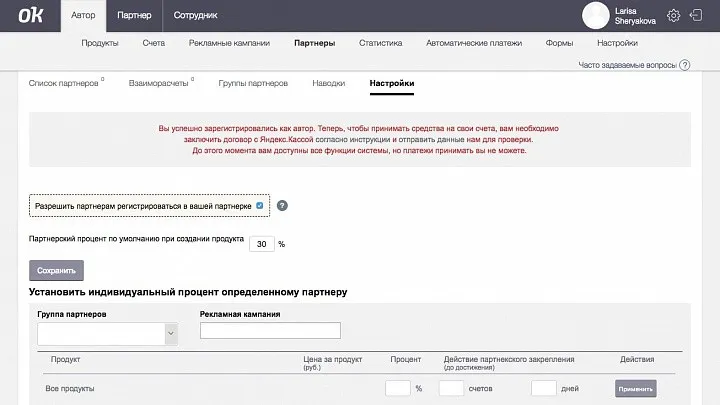Viewport: 720px width, 405px height.
Task: Toggle partner registration checkbox
Action: tap(260, 205)
